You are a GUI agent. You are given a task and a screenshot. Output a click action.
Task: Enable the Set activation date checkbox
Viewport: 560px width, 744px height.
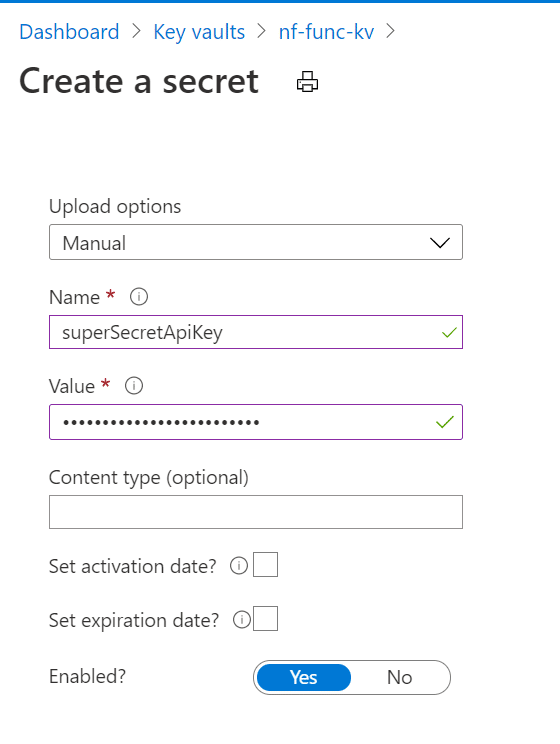coord(265,565)
